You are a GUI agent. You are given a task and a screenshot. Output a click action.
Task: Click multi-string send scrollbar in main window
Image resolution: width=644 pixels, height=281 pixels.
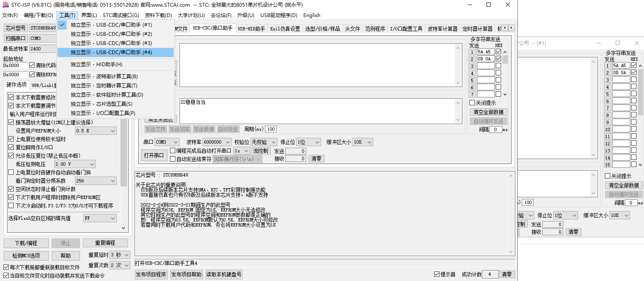tap(505, 73)
